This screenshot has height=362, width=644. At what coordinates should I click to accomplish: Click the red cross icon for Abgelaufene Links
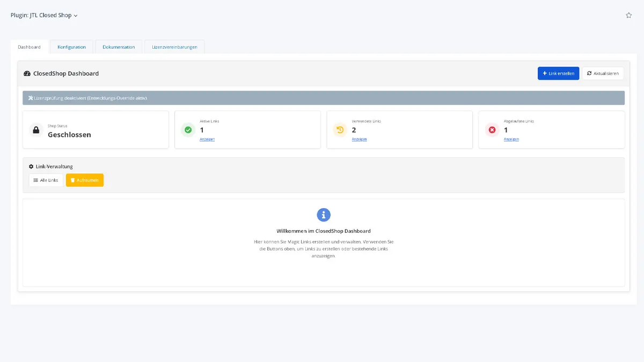tap(492, 130)
